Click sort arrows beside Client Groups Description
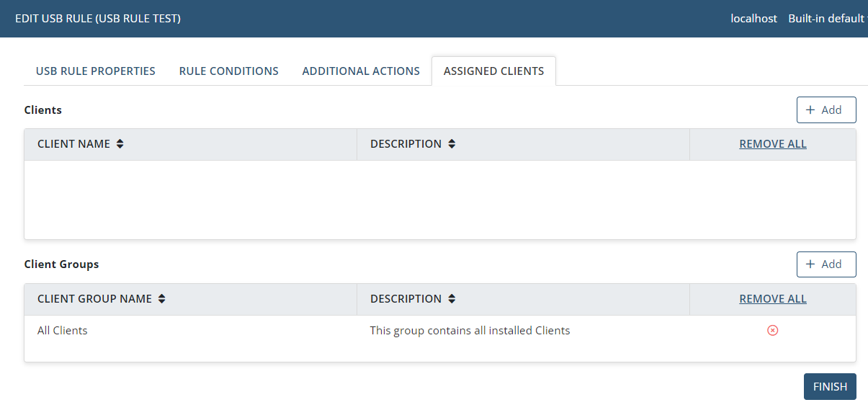This screenshot has width=868, height=410. click(x=452, y=299)
